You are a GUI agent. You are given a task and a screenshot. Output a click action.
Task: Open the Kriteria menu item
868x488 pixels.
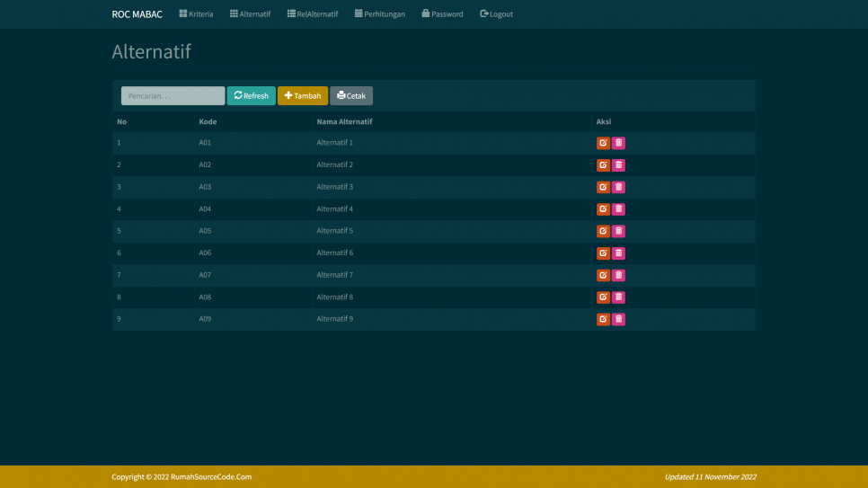196,13
